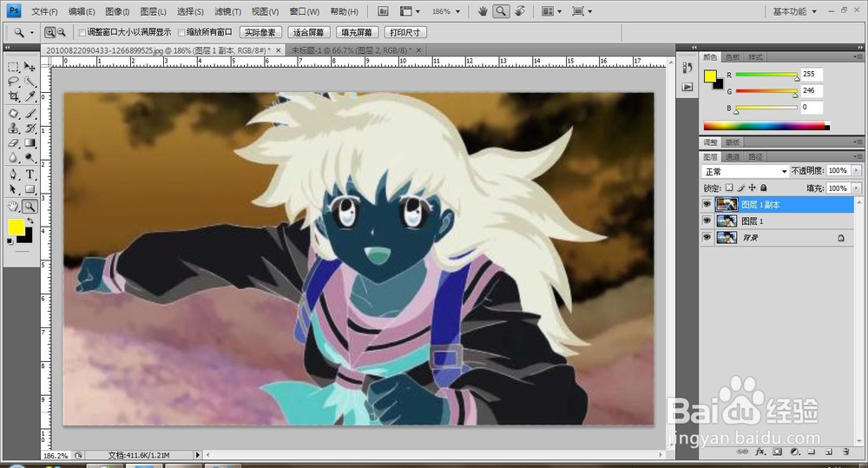Click the 填充屏幕 button
This screenshot has height=468, width=868.
tap(357, 33)
